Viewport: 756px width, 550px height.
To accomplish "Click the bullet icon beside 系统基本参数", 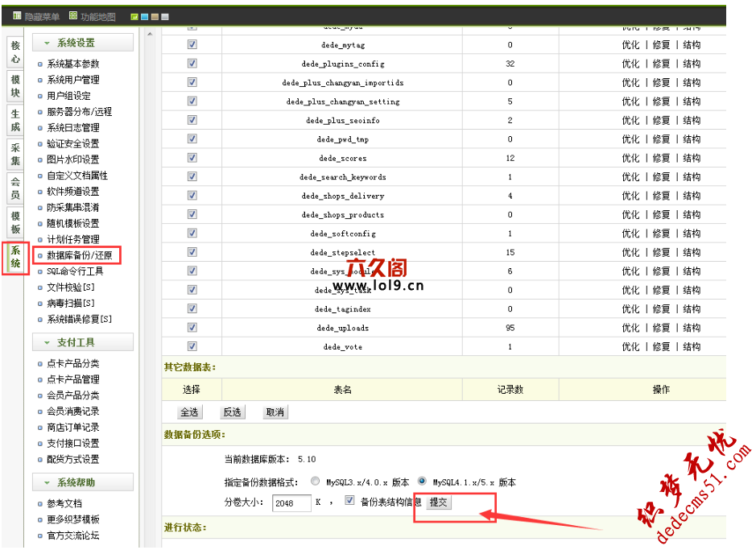I will point(40,64).
